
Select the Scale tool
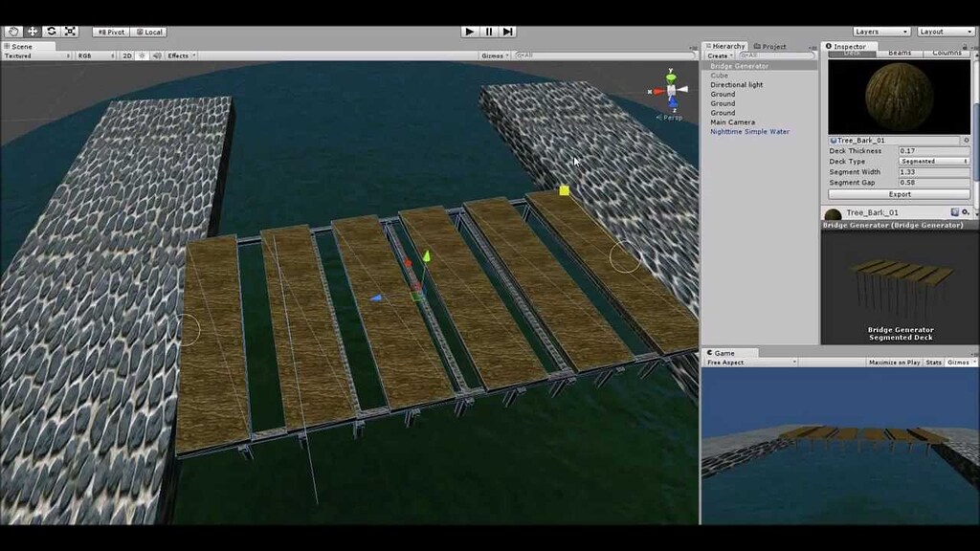pyautogui.click(x=70, y=32)
